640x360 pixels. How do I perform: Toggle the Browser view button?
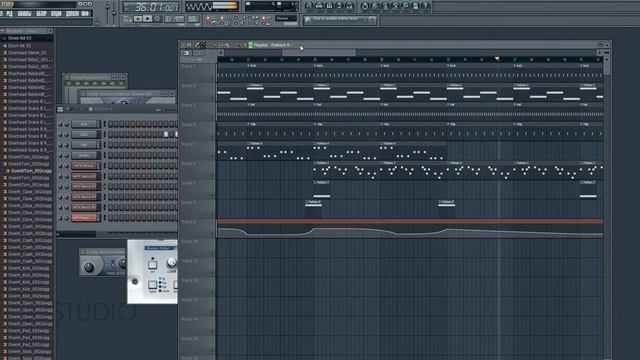click(x=339, y=6)
